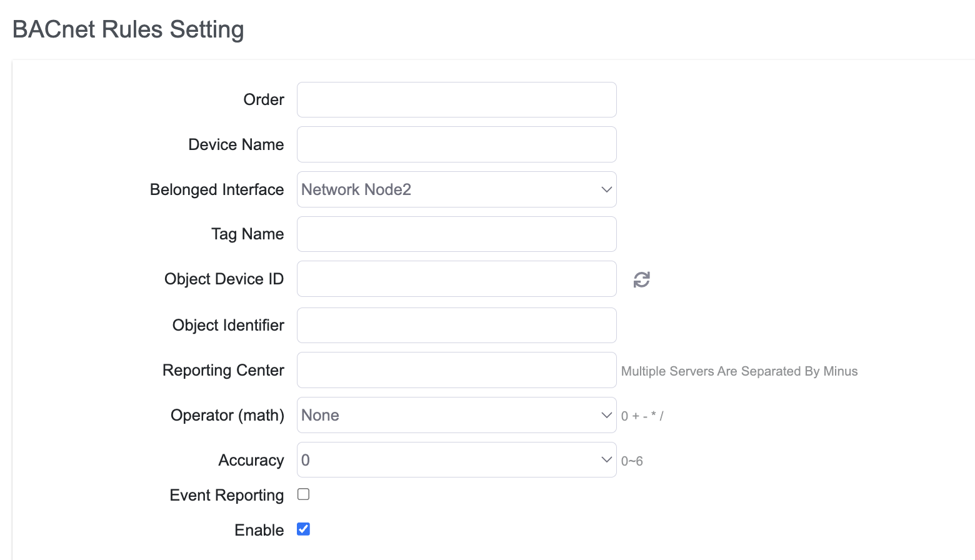Screen dimensions: 975x560
Task: Click the Belonged Interface label
Action: click(217, 190)
